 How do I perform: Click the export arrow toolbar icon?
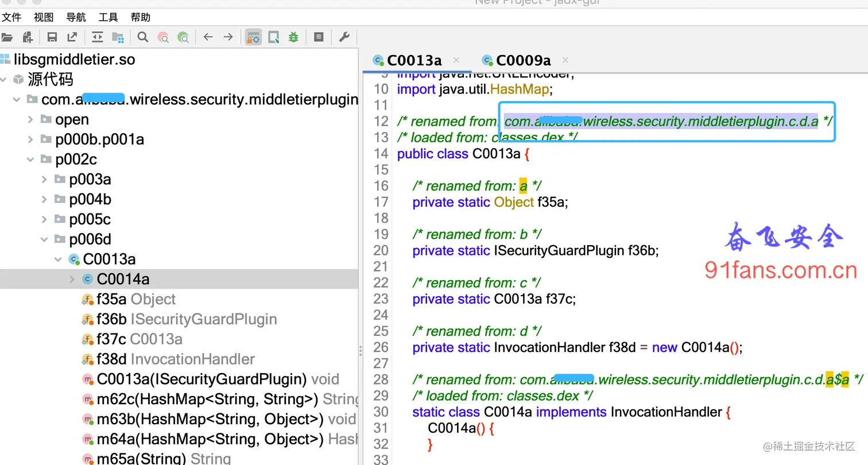pos(72,37)
